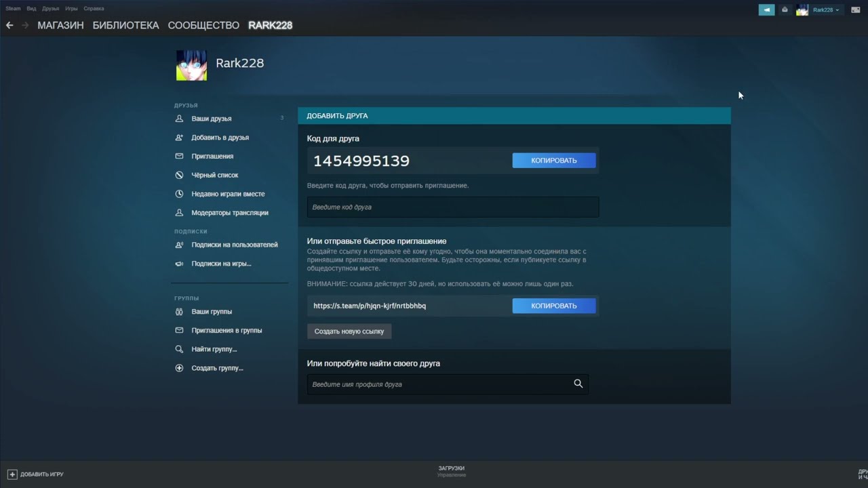
Task: Click the Создать группу plus icon
Action: 179,368
